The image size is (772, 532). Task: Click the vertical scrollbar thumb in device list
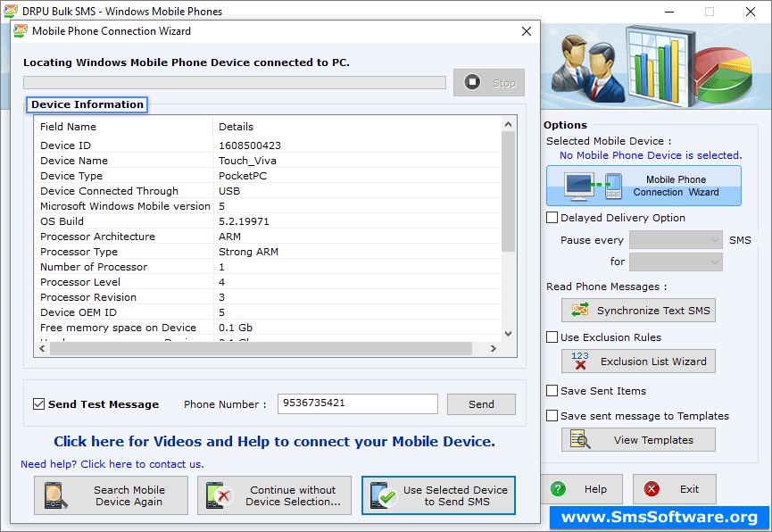(508, 192)
